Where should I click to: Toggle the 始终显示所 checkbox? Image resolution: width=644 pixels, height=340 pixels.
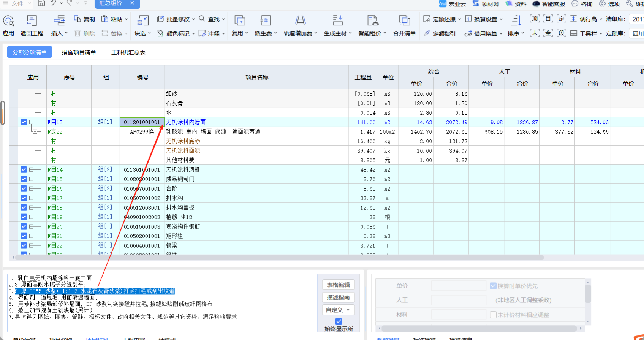pyautogui.click(x=339, y=321)
